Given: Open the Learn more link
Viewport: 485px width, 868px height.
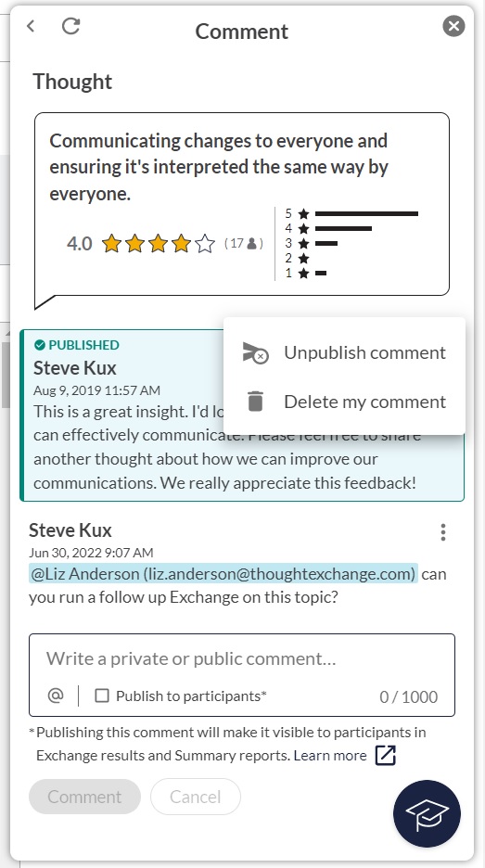Looking at the screenshot, I should pos(330,756).
